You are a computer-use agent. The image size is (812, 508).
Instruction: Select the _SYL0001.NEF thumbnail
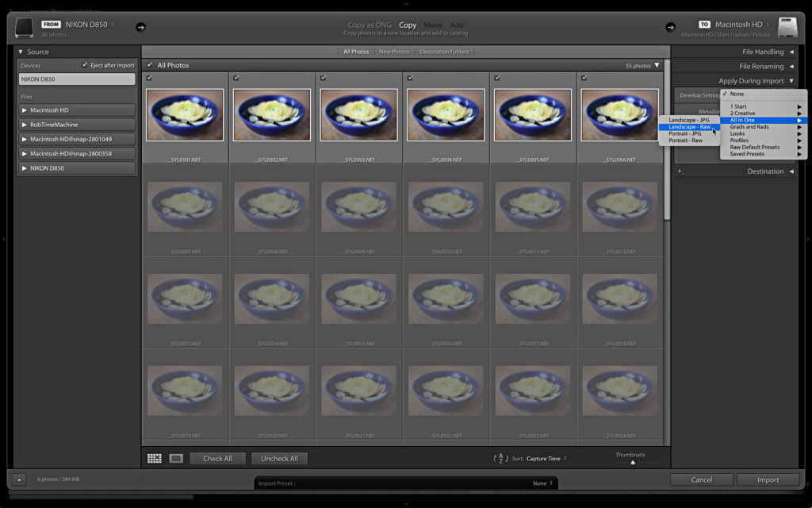click(185, 115)
